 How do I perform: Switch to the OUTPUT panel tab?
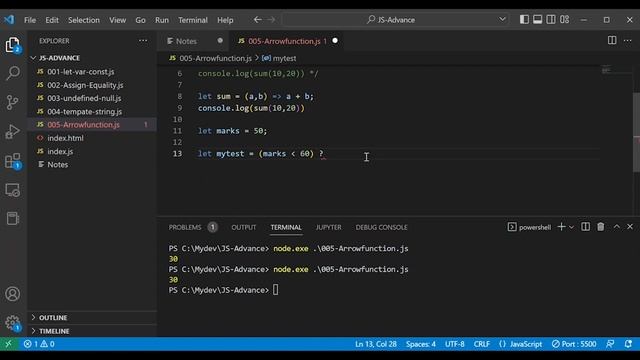coord(244,227)
